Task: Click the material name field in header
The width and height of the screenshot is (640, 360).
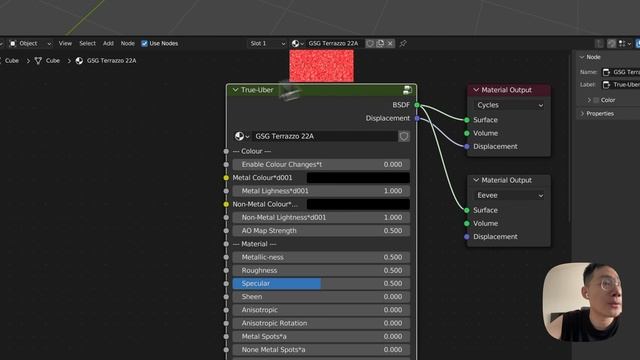Action: point(334,43)
